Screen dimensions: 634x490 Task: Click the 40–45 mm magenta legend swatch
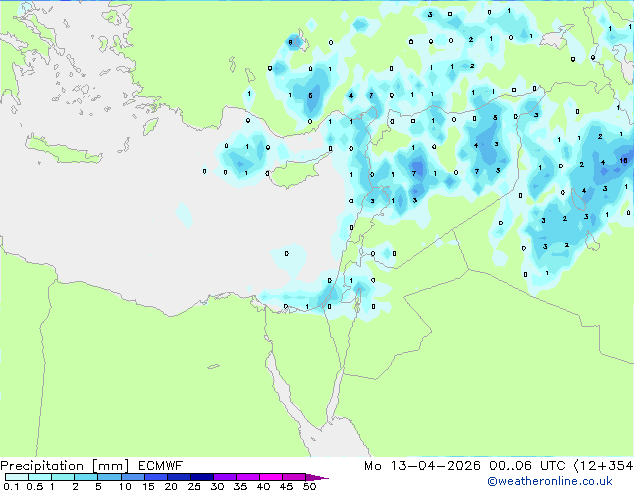(271, 477)
